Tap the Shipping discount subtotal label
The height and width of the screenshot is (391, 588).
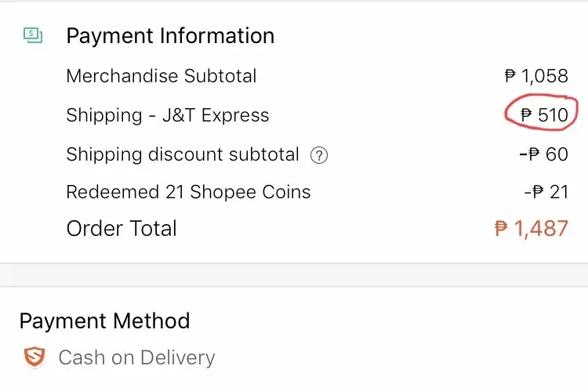(x=183, y=154)
